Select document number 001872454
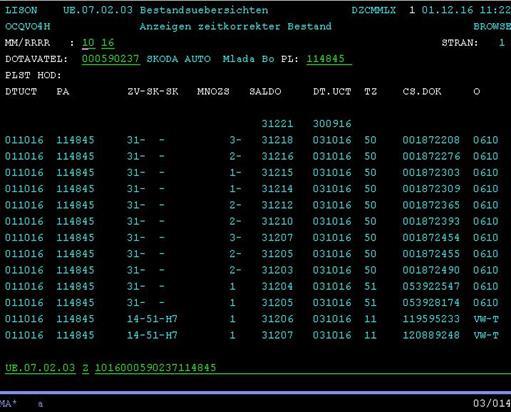This screenshot has width=511, height=412. 431,238
